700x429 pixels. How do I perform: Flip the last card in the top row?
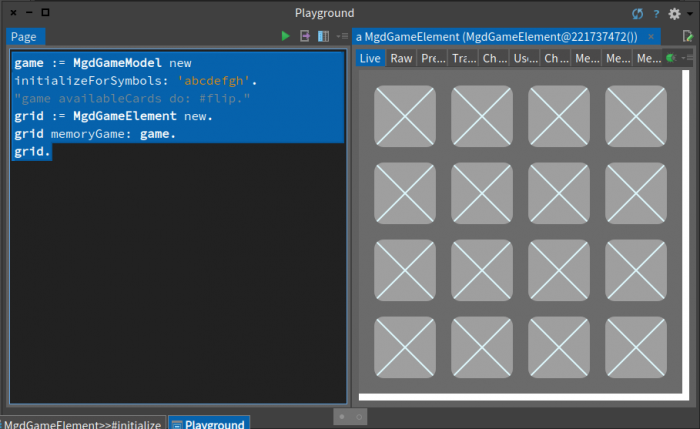tap(636, 116)
